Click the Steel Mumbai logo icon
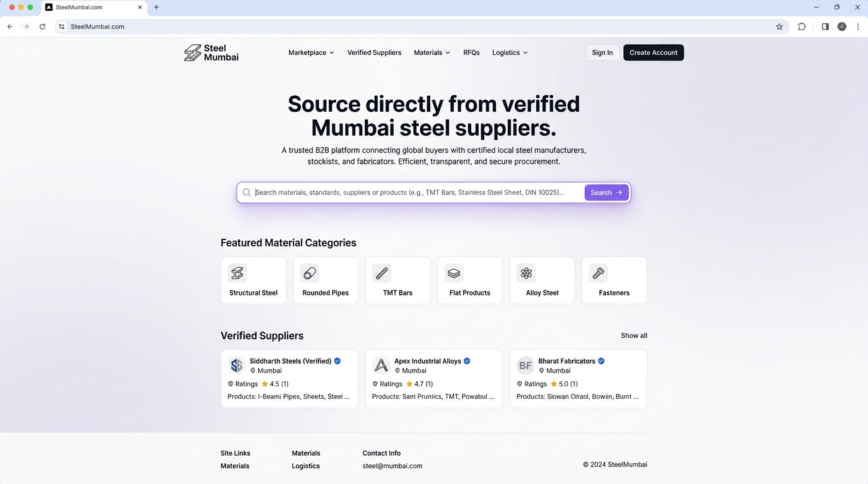Viewport: 868px width, 484px height. tap(192, 53)
